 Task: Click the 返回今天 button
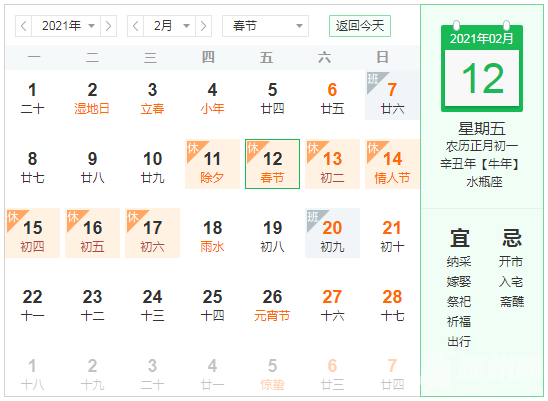tap(360, 26)
